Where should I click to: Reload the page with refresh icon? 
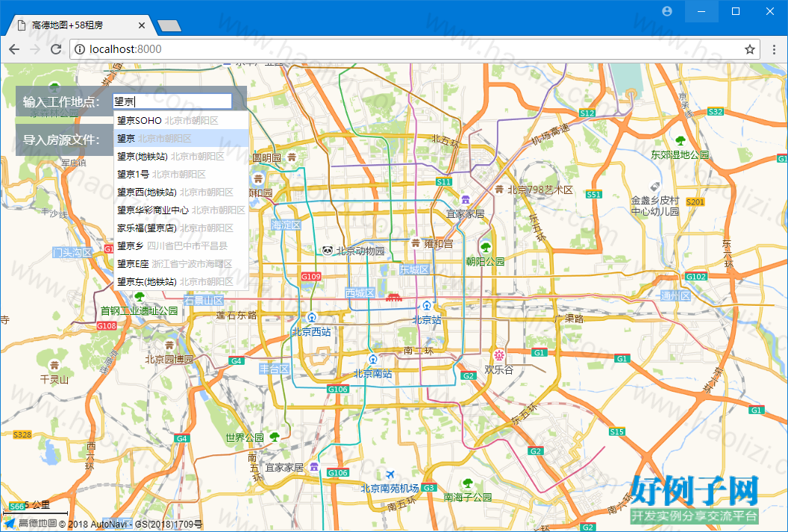coord(56,49)
